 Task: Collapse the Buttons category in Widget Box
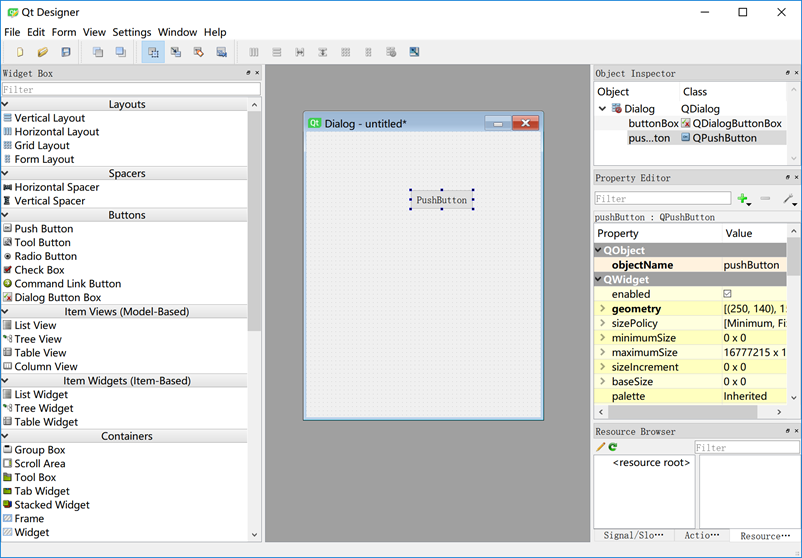click(x=5, y=215)
